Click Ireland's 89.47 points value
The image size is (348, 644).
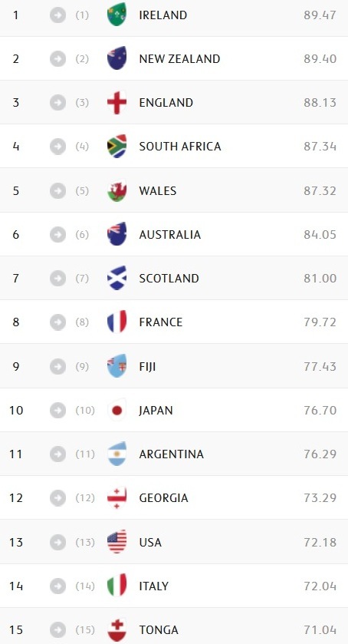click(320, 15)
